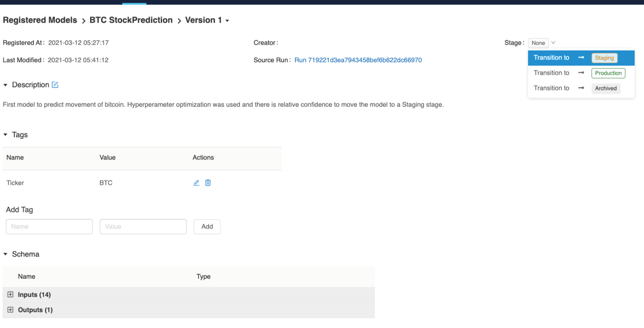
Task: Go to Registered Models breadcrumb
Action: (x=40, y=20)
